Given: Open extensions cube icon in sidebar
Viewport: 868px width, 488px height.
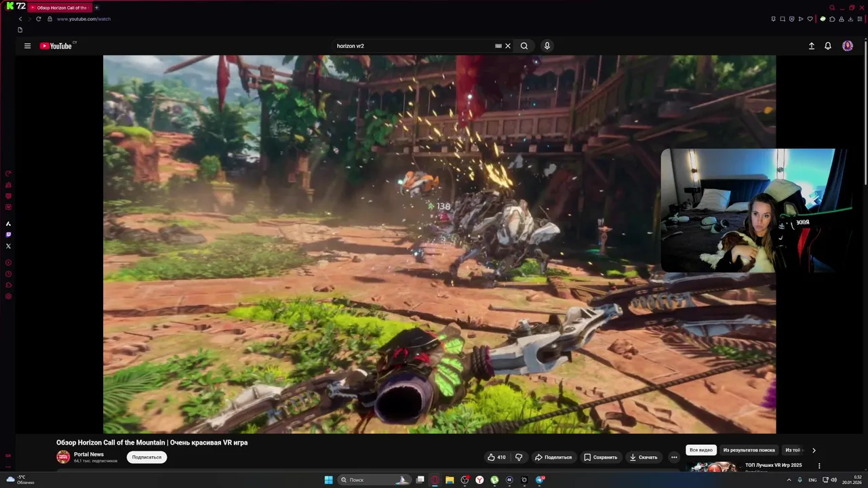Looking at the screenshot, I should click(8, 285).
